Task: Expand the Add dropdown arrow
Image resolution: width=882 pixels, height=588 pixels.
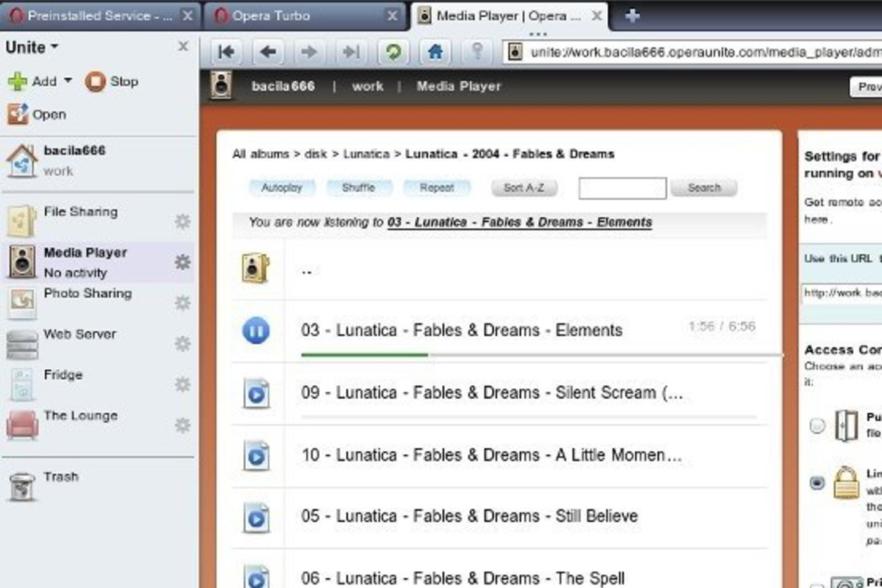Action: pos(68,80)
